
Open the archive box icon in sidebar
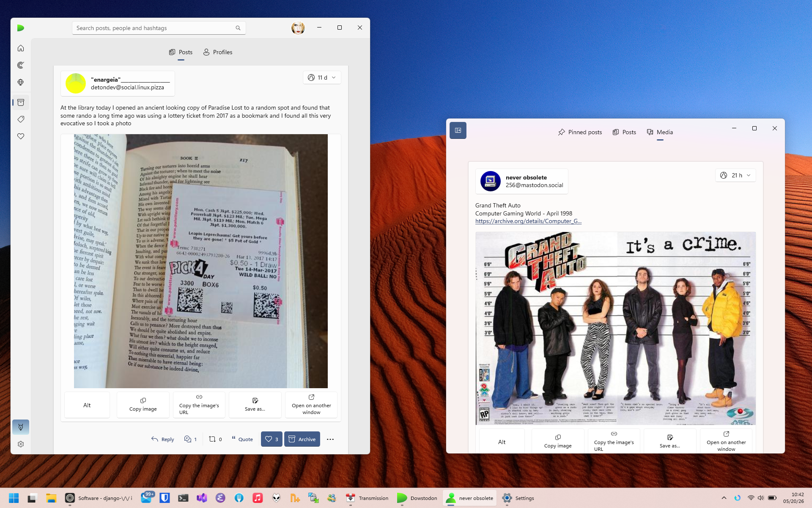pyautogui.click(x=21, y=102)
